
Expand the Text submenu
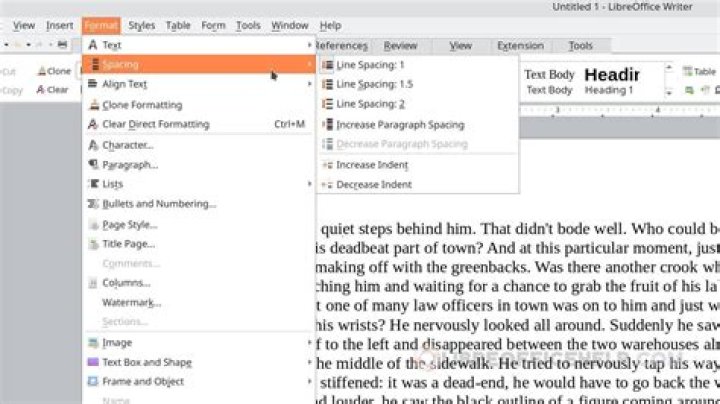199,45
